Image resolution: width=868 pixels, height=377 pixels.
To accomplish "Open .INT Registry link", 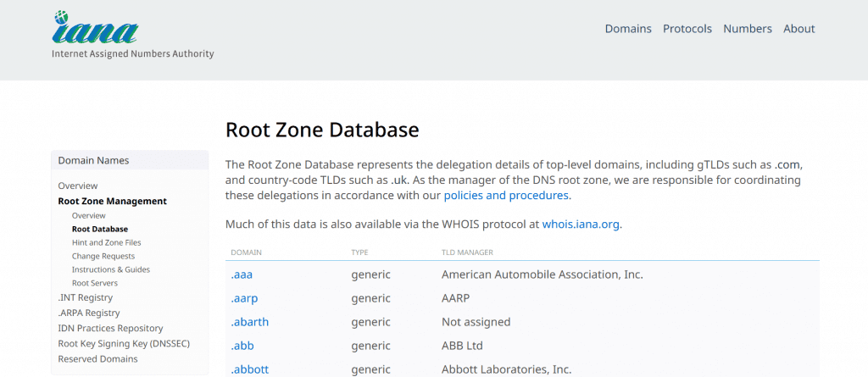I will [86, 297].
